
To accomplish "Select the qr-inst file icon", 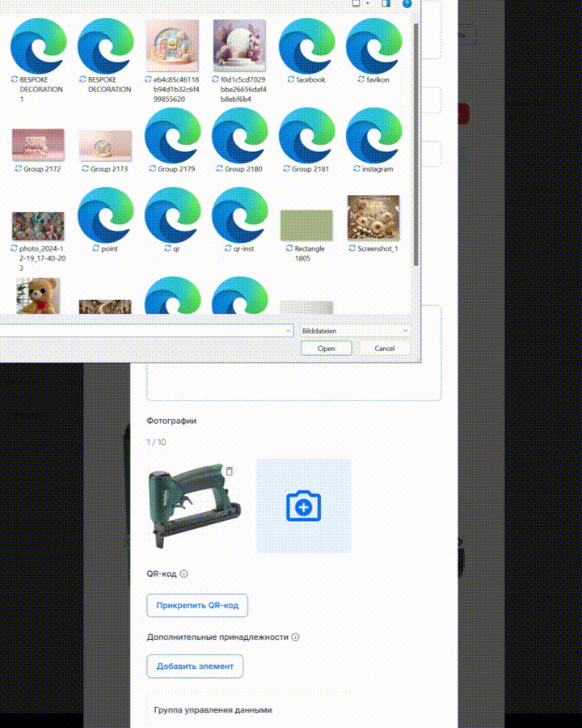I will click(x=240, y=215).
